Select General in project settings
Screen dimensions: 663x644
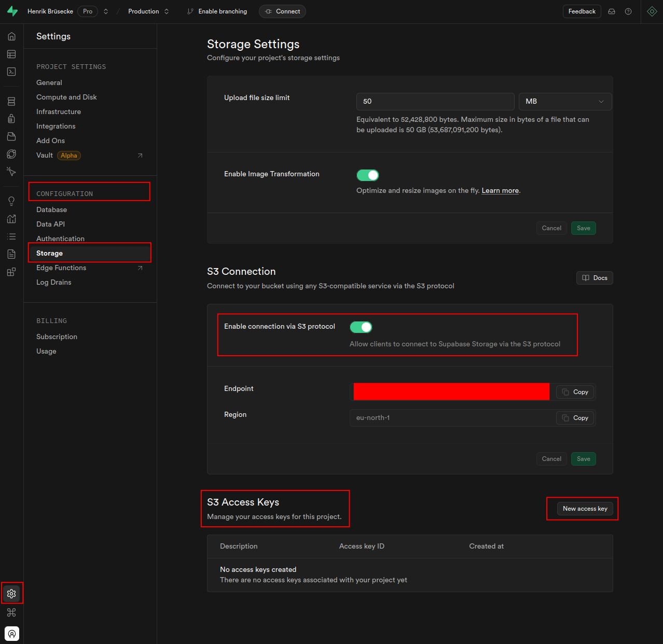click(49, 82)
